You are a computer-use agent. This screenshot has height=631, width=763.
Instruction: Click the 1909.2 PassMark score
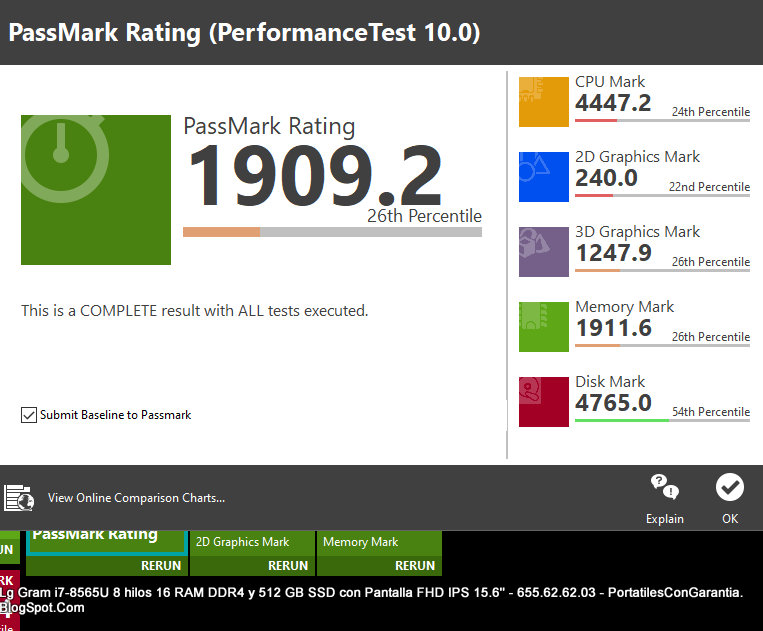click(x=315, y=176)
